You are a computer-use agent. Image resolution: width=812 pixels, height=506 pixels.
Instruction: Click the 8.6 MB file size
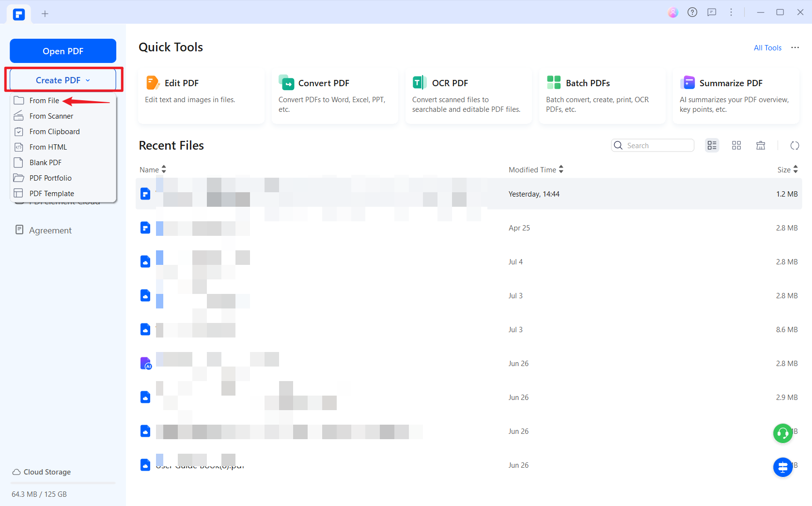(x=787, y=329)
